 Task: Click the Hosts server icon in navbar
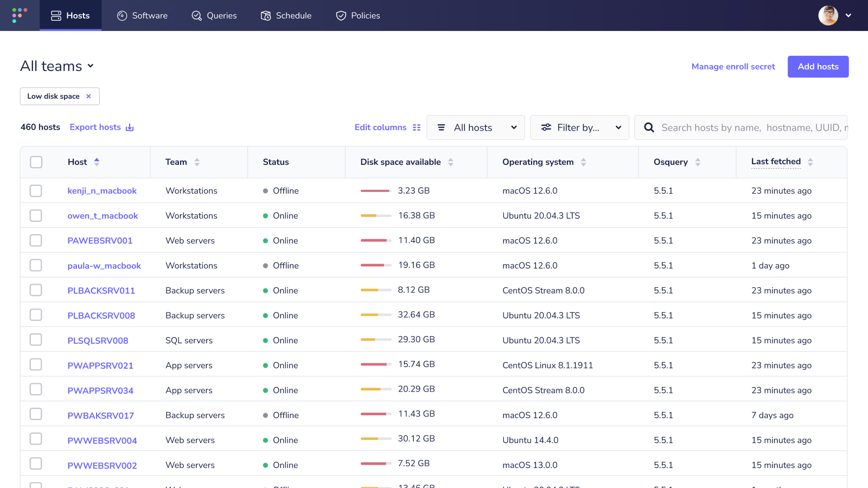point(56,16)
